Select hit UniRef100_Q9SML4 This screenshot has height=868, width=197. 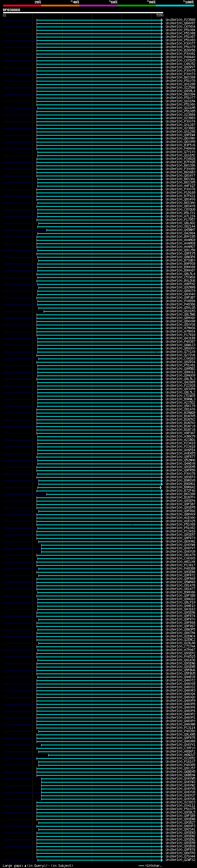coord(180,91)
